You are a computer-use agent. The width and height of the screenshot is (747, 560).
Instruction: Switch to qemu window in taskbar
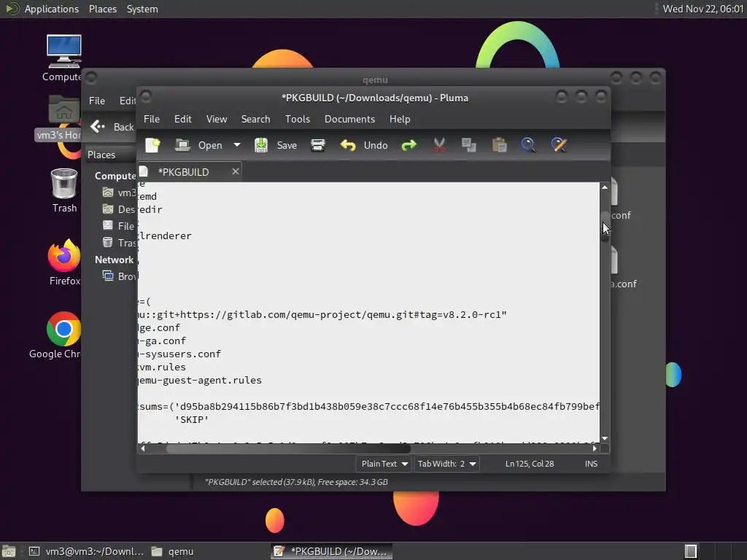tap(172, 551)
